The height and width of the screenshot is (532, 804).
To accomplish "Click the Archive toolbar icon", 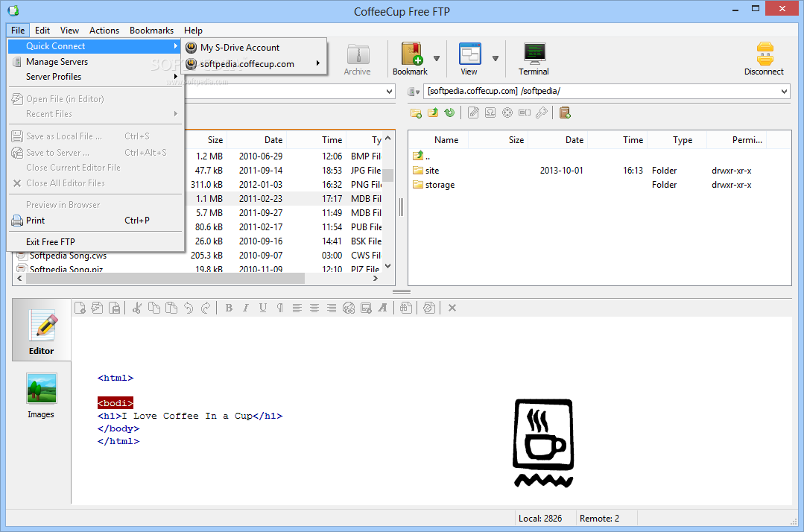I will pyautogui.click(x=358, y=60).
